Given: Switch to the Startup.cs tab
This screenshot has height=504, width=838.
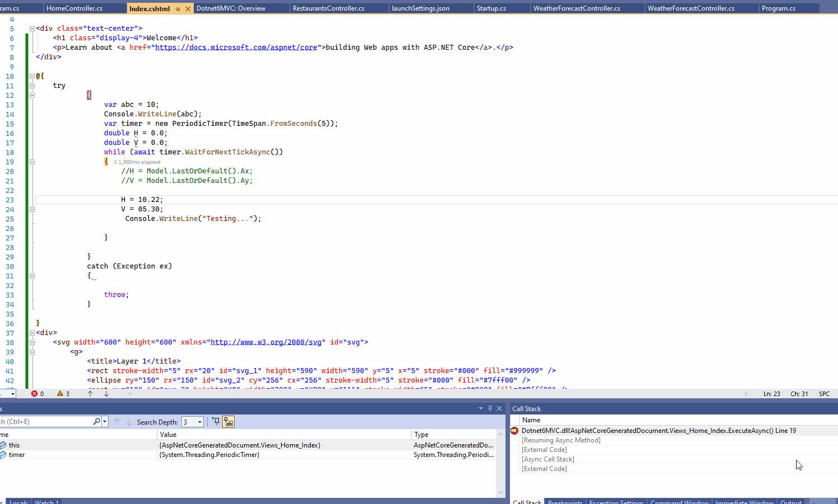Looking at the screenshot, I should [x=491, y=8].
